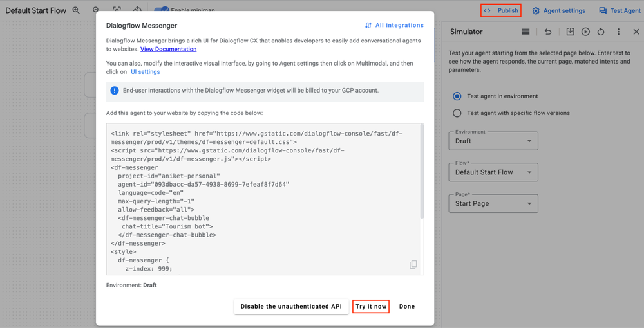Open the Page Start Page dropdown
644x328 pixels.
pyautogui.click(x=493, y=203)
